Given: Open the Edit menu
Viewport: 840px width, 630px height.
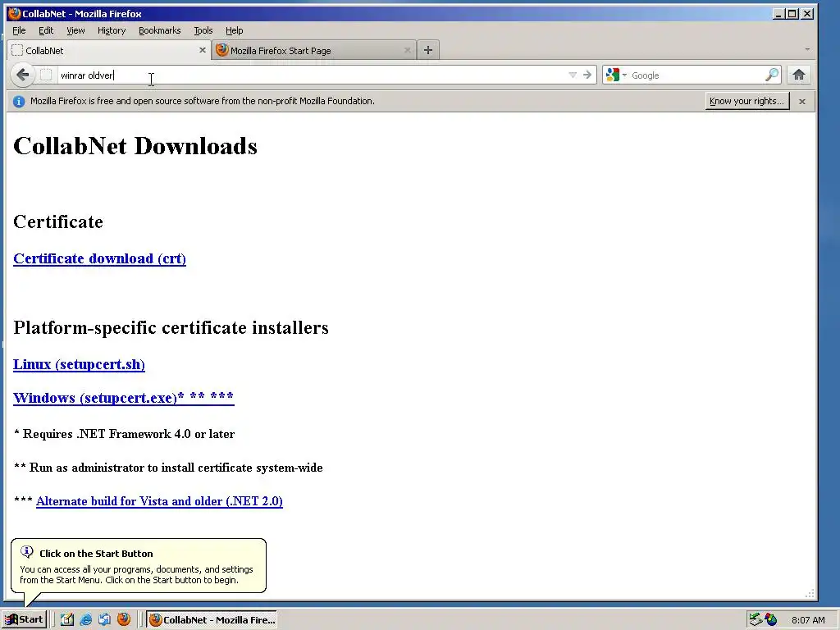Looking at the screenshot, I should pyautogui.click(x=46, y=30).
